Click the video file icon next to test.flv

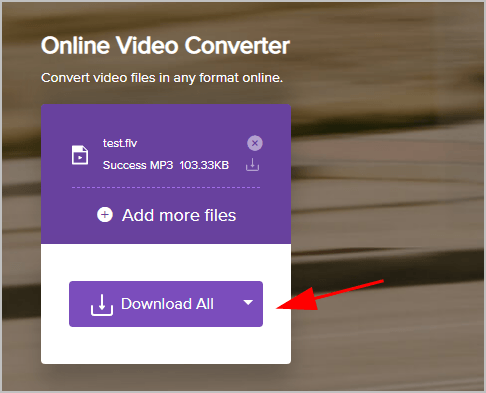tap(80, 155)
